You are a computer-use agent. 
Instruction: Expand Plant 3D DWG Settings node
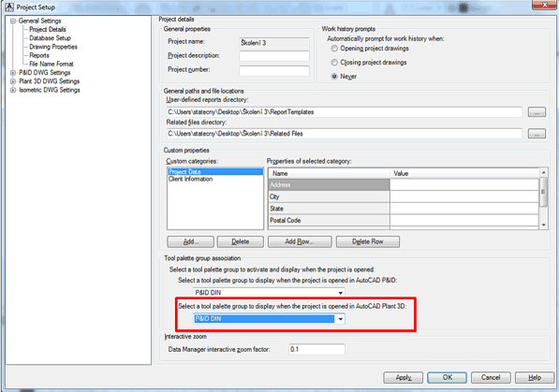[13, 81]
